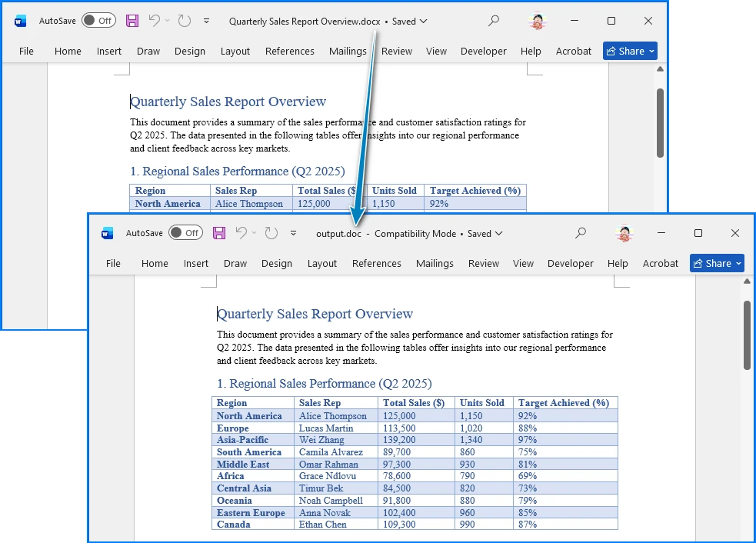Open the File menu in the front window
Screen dimensions: 756x543
[x=113, y=263]
